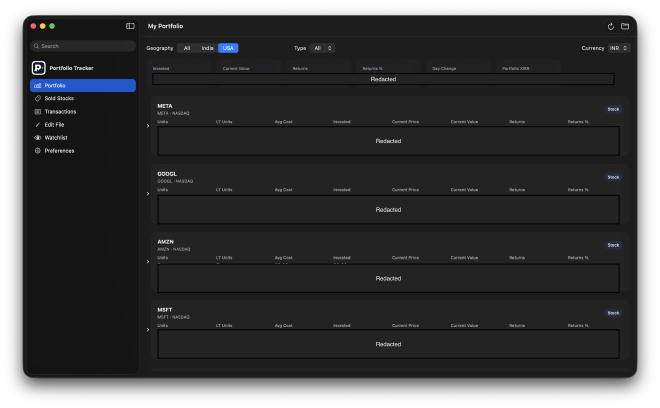Click the search magnifier icon
Image resolution: width=660 pixels, height=408 pixels.
click(x=37, y=46)
